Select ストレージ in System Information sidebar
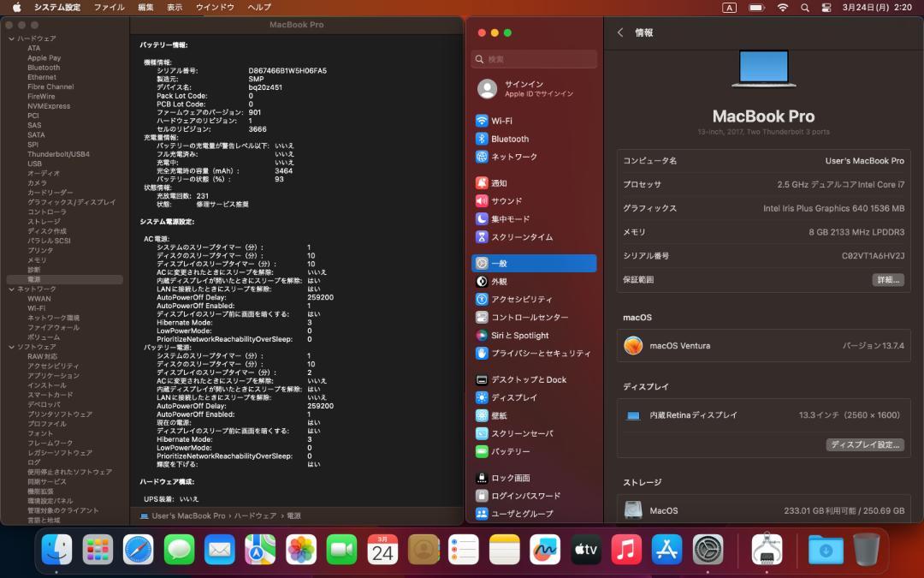The width and height of the screenshot is (924, 578). pyautogui.click(x=44, y=222)
